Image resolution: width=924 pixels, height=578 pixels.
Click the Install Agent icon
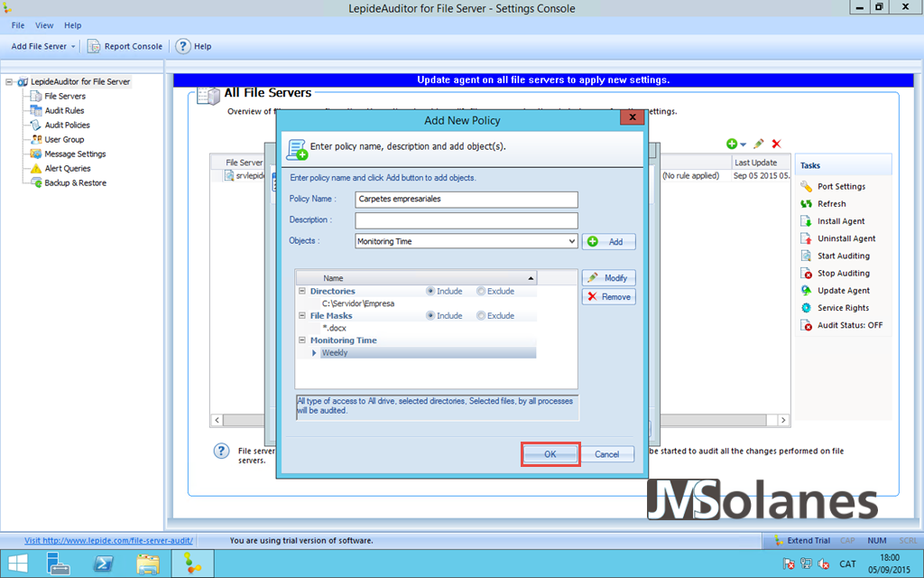(x=806, y=221)
